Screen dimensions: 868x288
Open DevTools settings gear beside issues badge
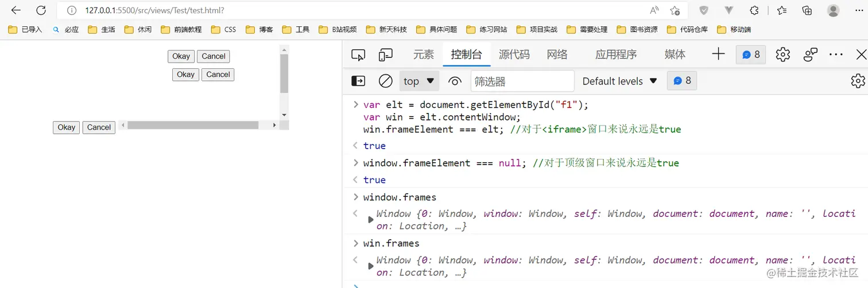783,55
